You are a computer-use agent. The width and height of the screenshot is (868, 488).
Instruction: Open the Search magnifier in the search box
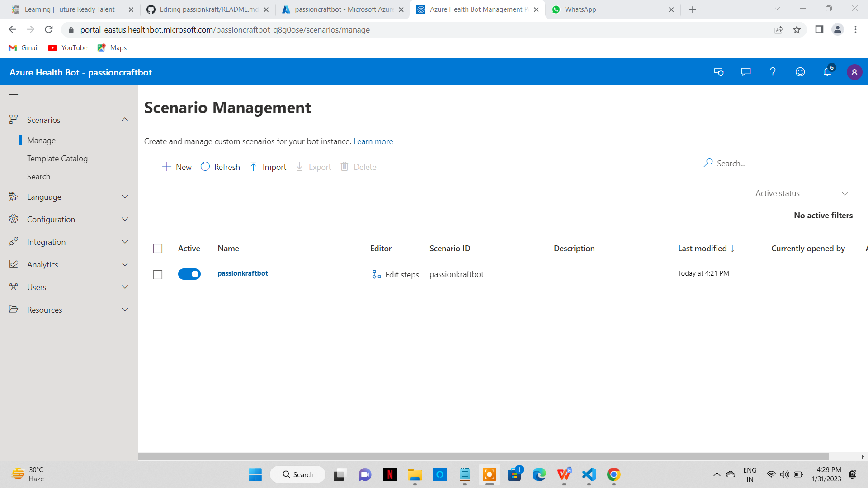tap(708, 163)
